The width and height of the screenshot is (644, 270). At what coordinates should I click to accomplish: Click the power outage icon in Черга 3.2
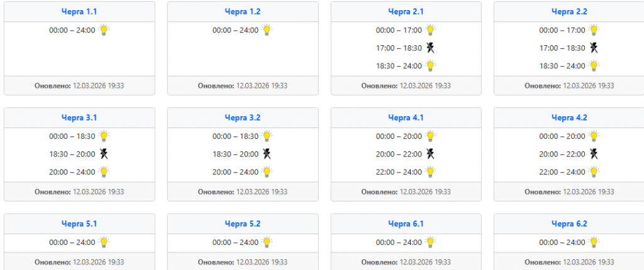267,154
